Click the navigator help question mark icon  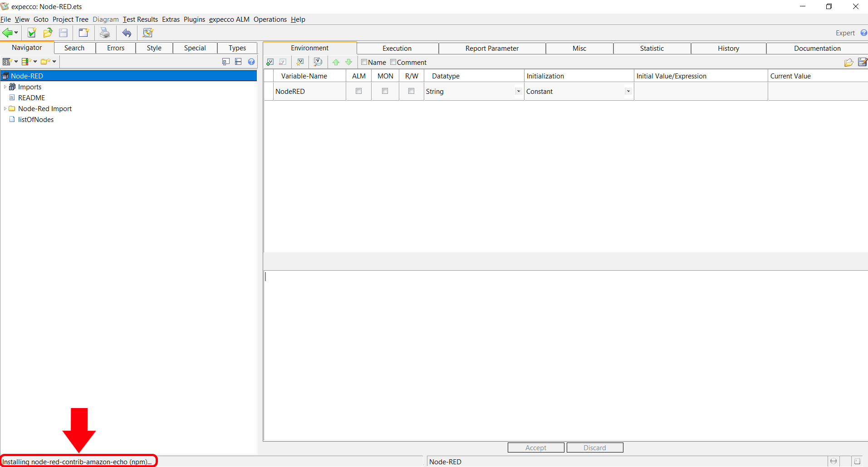(x=251, y=62)
